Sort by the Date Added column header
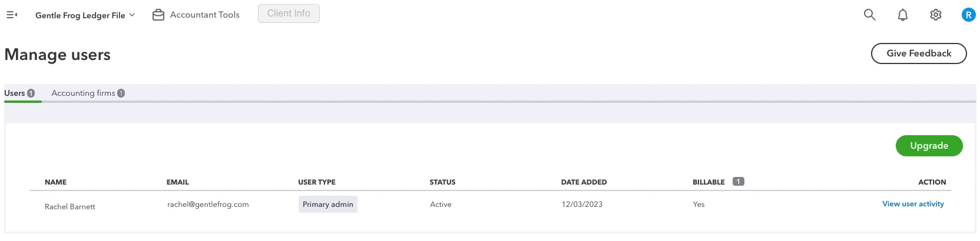The height and width of the screenshot is (241, 980). tap(584, 182)
